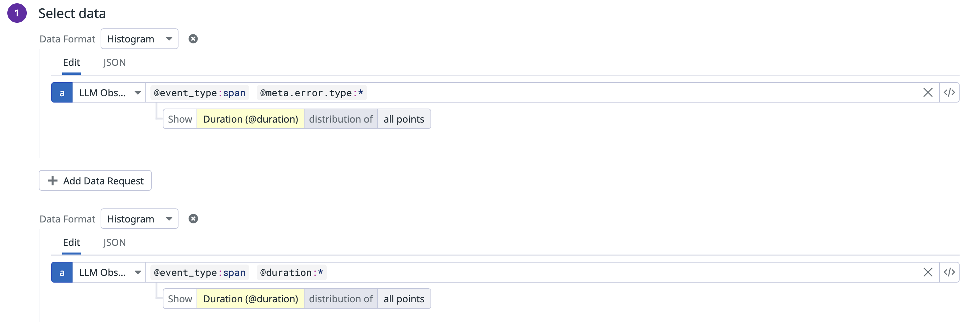The width and height of the screenshot is (980, 322).
Task: Open code view for the second query
Action: pos(949,272)
